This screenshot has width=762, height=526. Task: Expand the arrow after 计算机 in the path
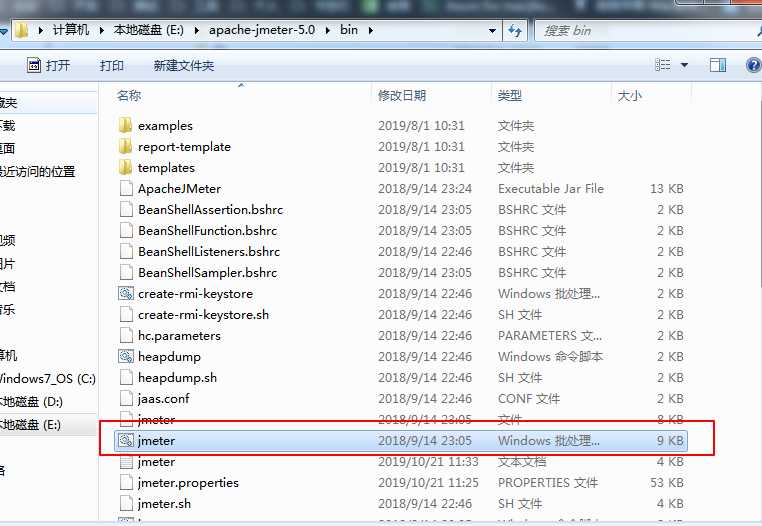coord(102,31)
